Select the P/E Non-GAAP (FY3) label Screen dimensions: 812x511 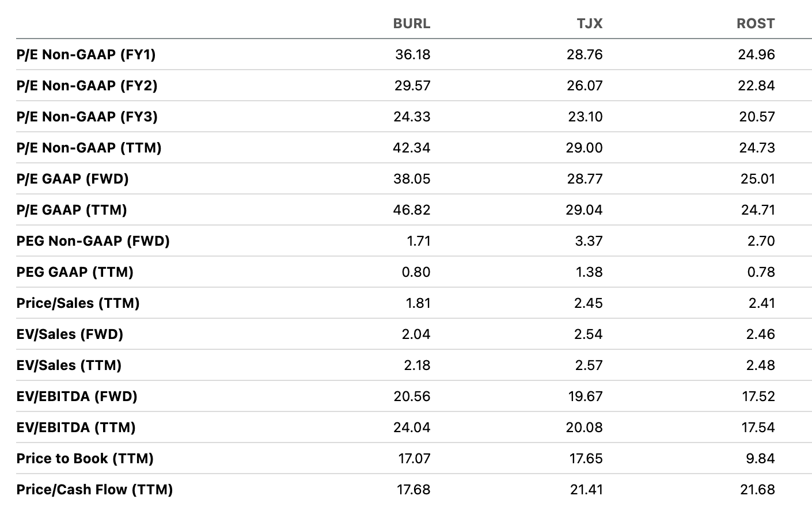(87, 117)
